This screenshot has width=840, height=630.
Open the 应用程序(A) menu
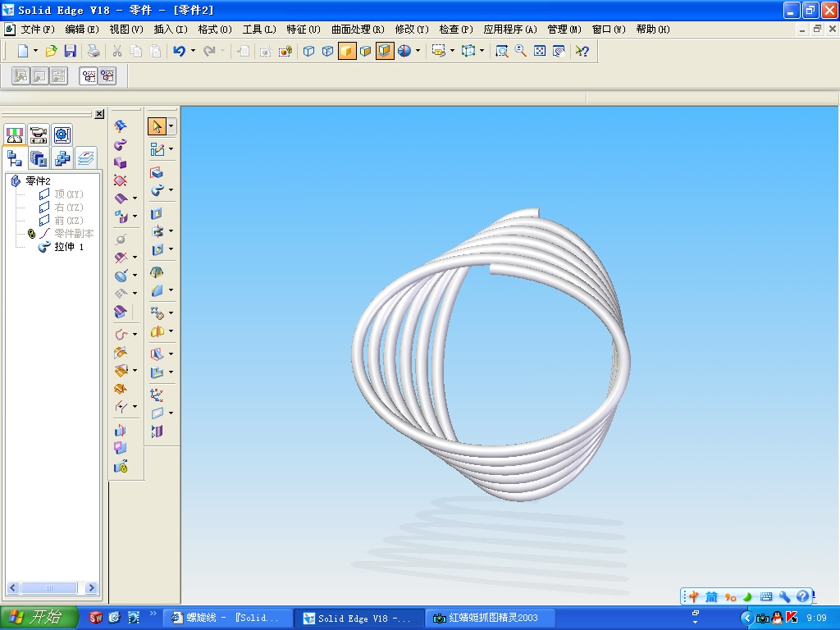510,30
